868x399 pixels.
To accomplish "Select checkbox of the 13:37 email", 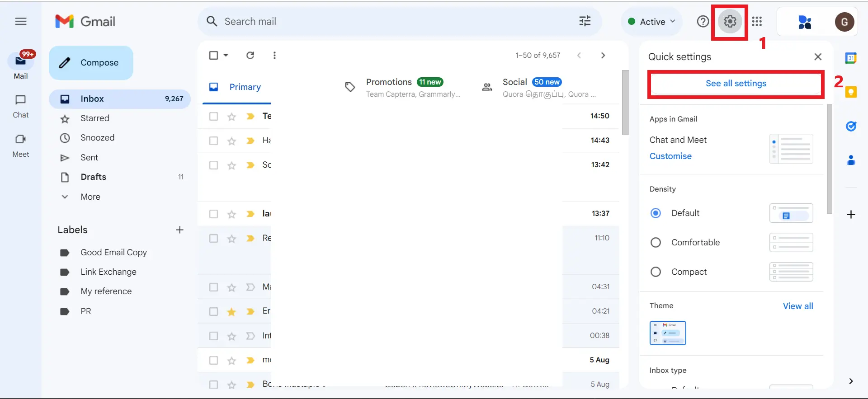I will [x=213, y=214].
